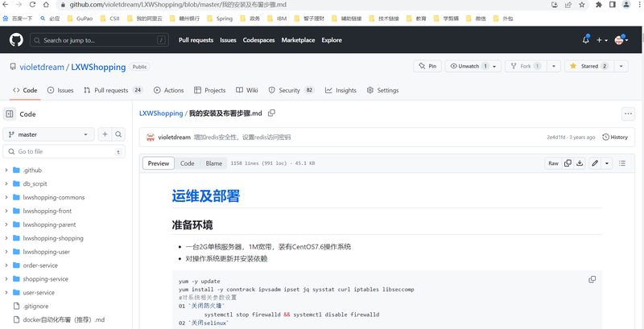Expand the lxwshopping-front folder
644x329 pixels.
click(x=6, y=211)
